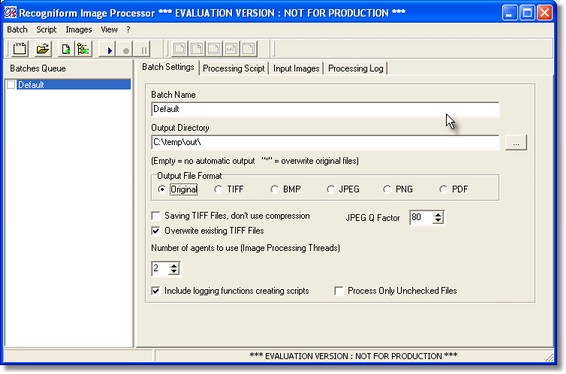Screen dimensions: 566x374
Task: Switch to the Batch Settings tab
Action: pos(168,67)
